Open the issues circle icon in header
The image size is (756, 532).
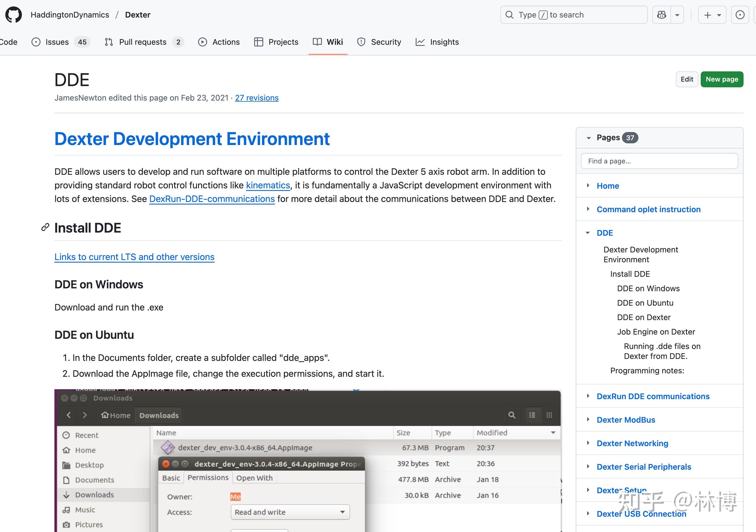click(740, 15)
